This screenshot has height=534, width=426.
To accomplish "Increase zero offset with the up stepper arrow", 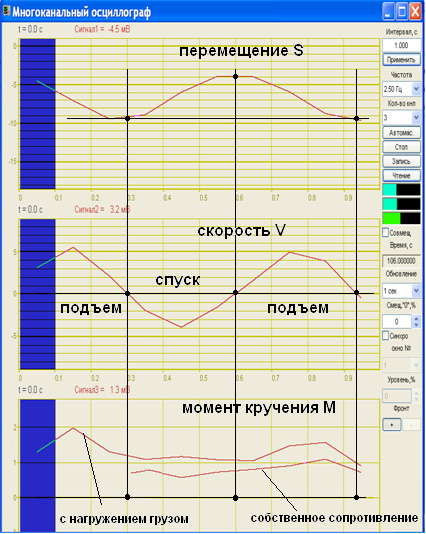I will tap(416, 318).
